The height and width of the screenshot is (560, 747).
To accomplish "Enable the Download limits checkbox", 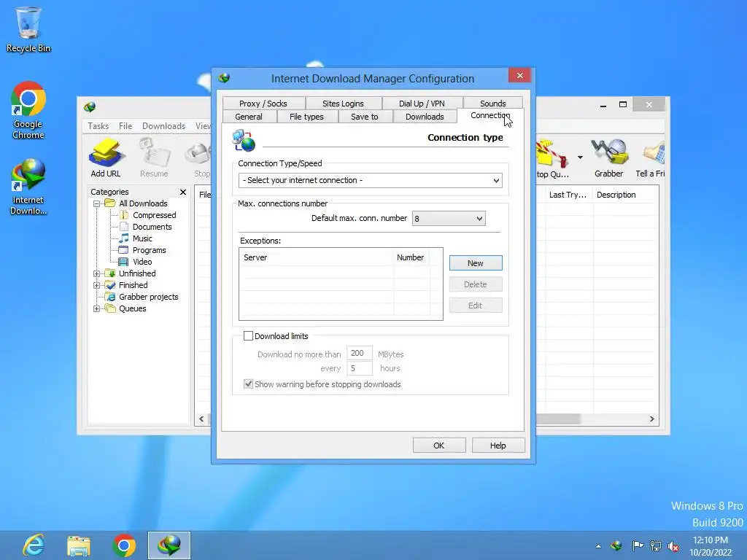I will (248, 335).
